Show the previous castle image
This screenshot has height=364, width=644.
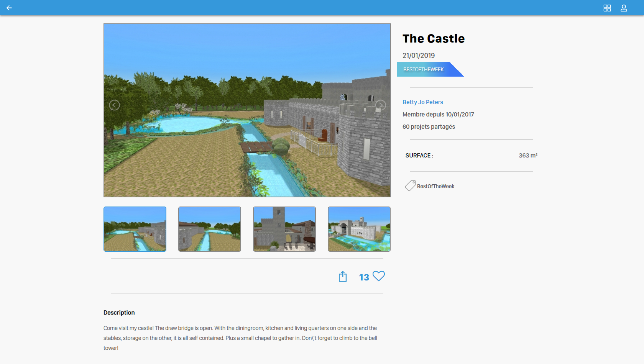(114, 105)
